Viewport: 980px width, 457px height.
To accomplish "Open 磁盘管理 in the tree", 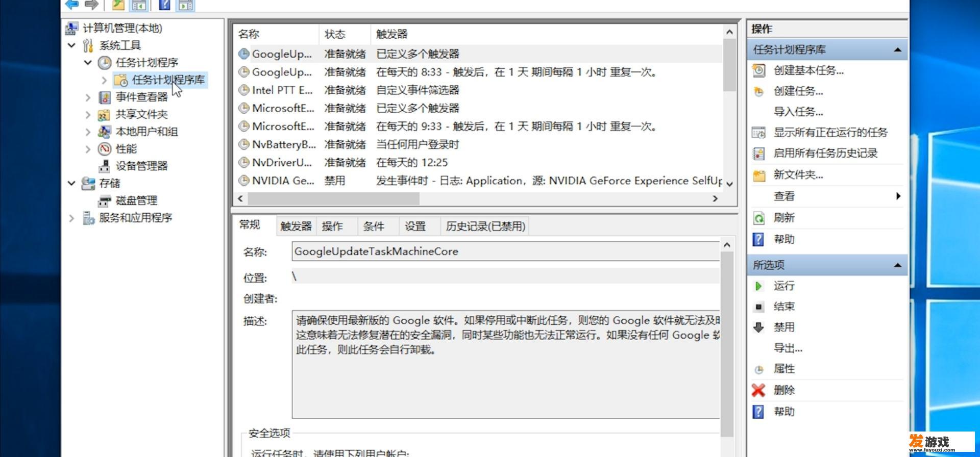I will pos(136,200).
